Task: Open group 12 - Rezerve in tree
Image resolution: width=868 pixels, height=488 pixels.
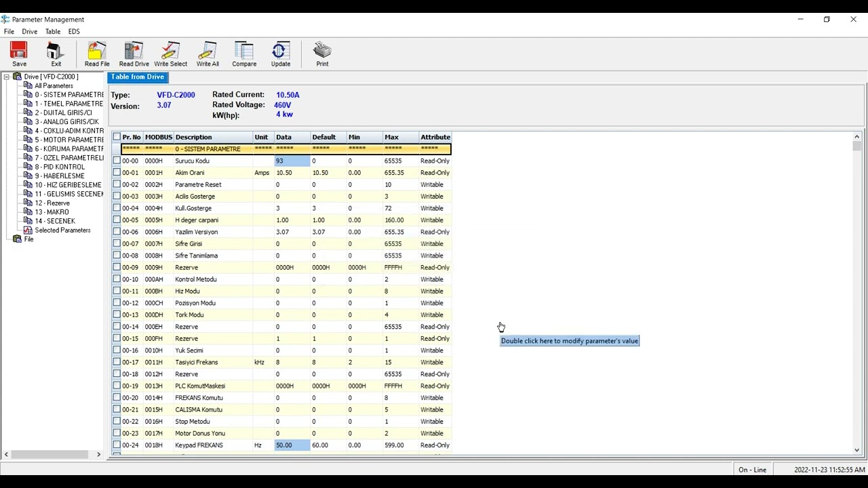Action: pos(52,203)
